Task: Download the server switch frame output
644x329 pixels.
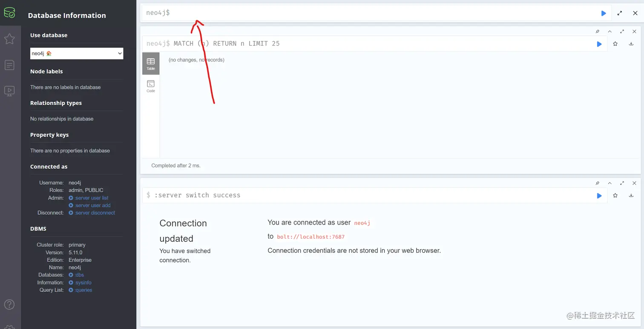Action: click(631, 195)
